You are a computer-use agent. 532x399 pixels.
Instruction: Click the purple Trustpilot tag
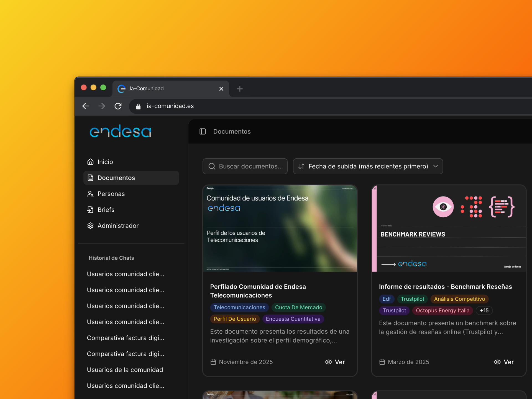coord(394,310)
